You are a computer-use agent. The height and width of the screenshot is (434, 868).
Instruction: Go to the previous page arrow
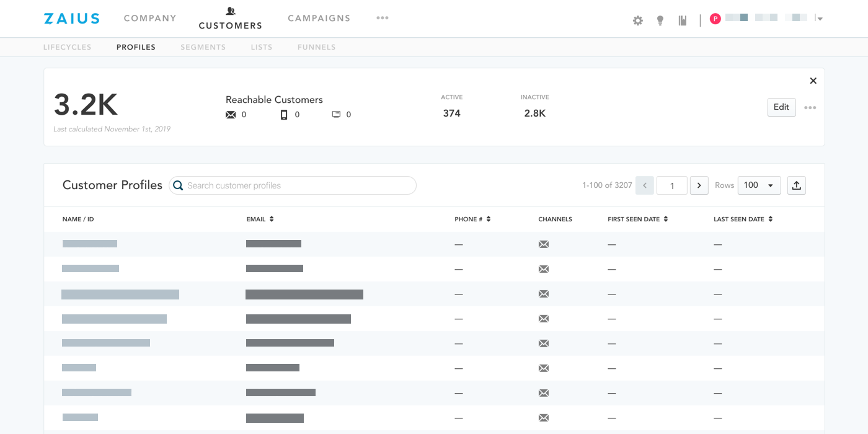click(645, 185)
